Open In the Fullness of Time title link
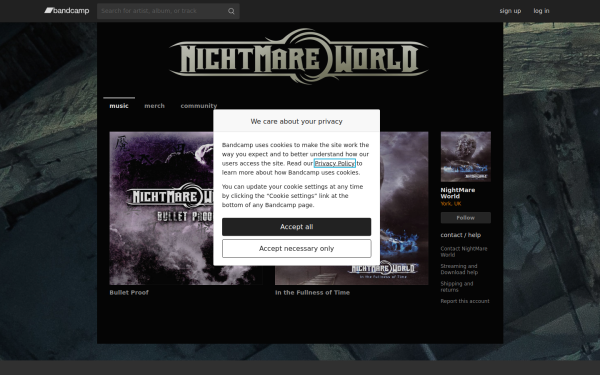The height and width of the screenshot is (375, 600). point(312,292)
